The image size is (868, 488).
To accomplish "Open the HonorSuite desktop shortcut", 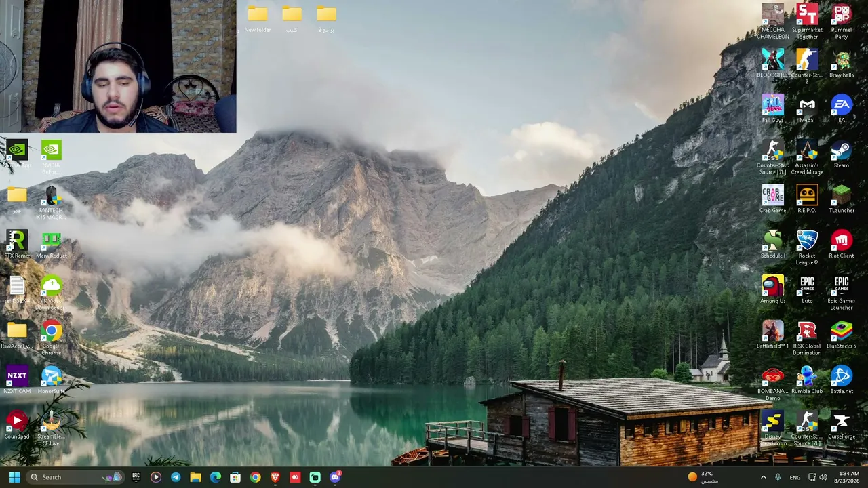I will click(x=51, y=381).
